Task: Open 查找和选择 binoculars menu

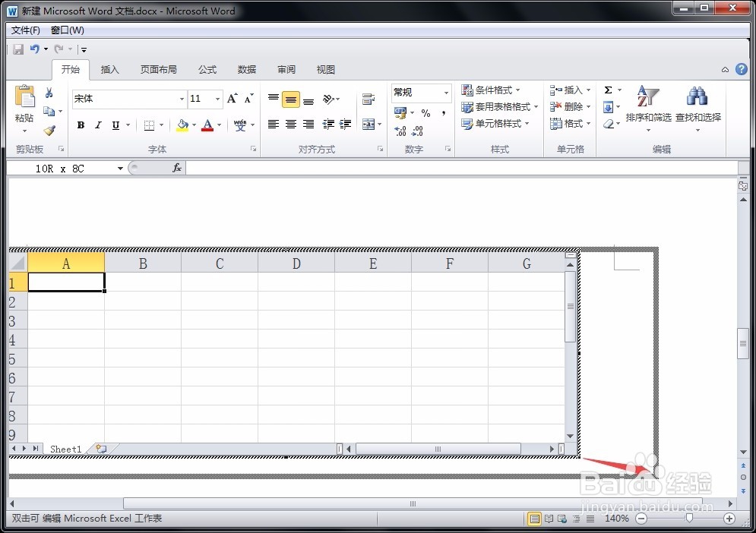Action: tap(697, 109)
